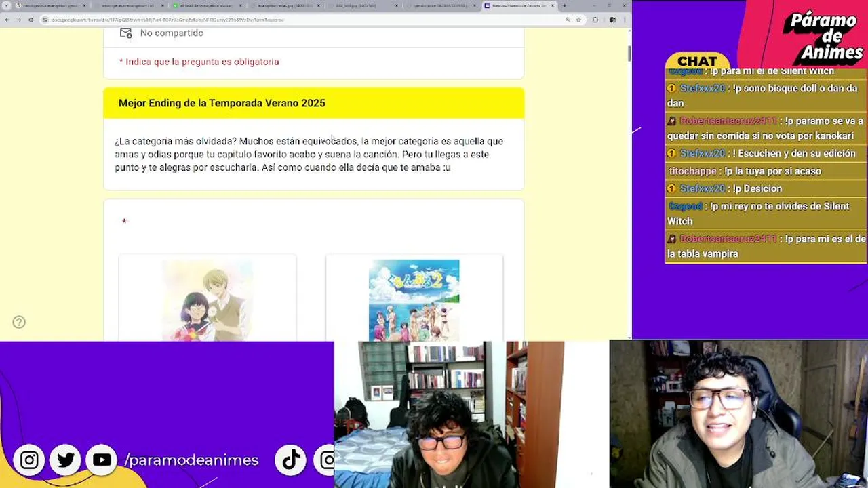Open the Chrome extensions puzzle icon
Viewport: 868px width, 488px height.
pos(595,20)
